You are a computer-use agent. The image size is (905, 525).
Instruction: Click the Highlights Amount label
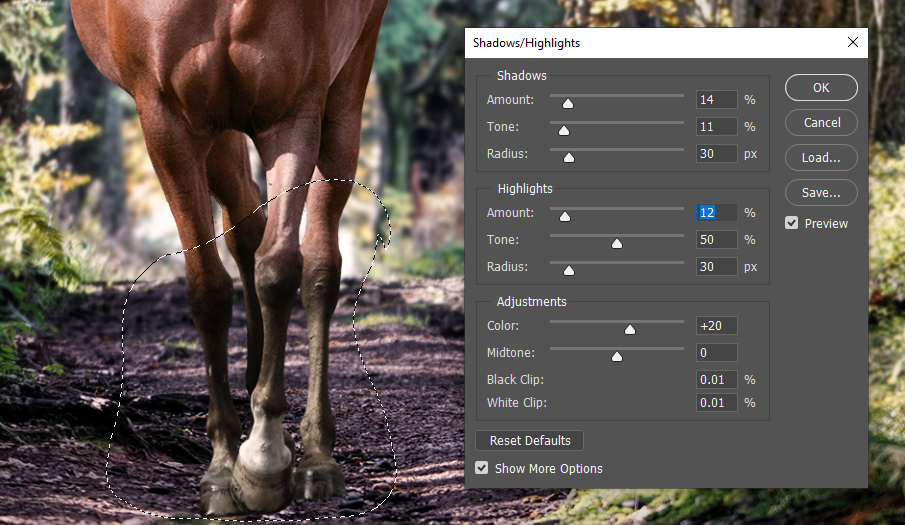point(510,213)
